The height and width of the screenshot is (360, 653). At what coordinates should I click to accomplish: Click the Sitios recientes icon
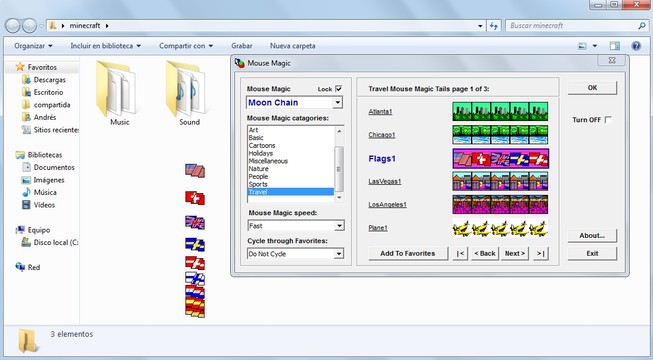(26, 130)
